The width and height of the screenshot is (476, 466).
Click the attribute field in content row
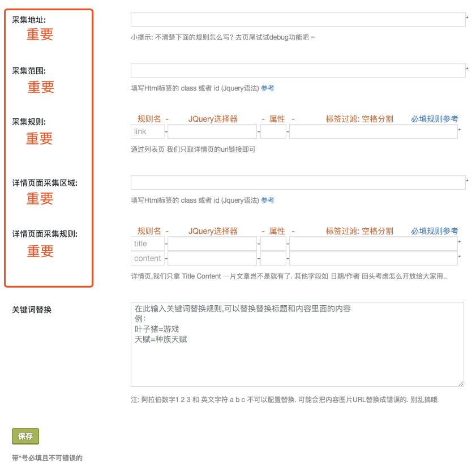tap(273, 258)
